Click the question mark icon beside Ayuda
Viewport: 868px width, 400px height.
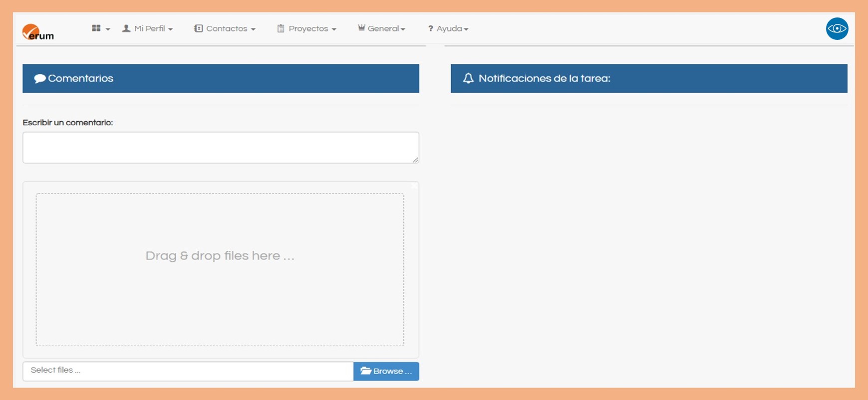(430, 29)
